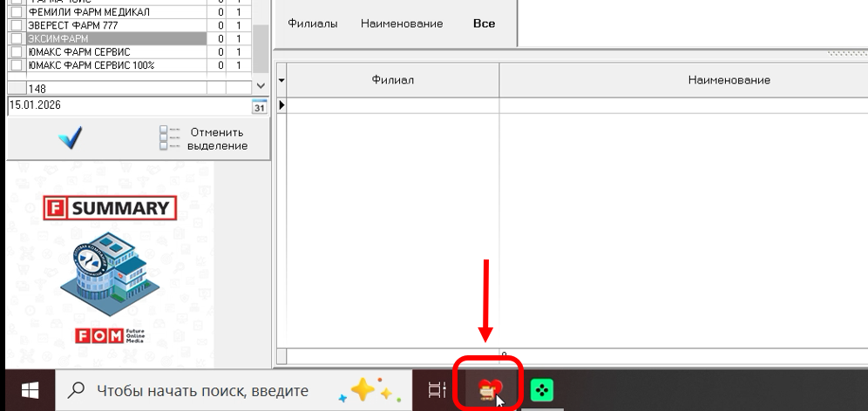Viewport: 868px width, 411px height.
Task: Click the total count cell 148
Action: (117, 89)
